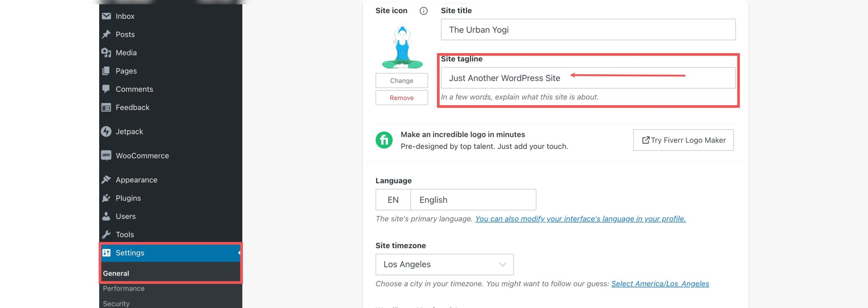
Task: Click the Jetpack icon
Action: 106,132
